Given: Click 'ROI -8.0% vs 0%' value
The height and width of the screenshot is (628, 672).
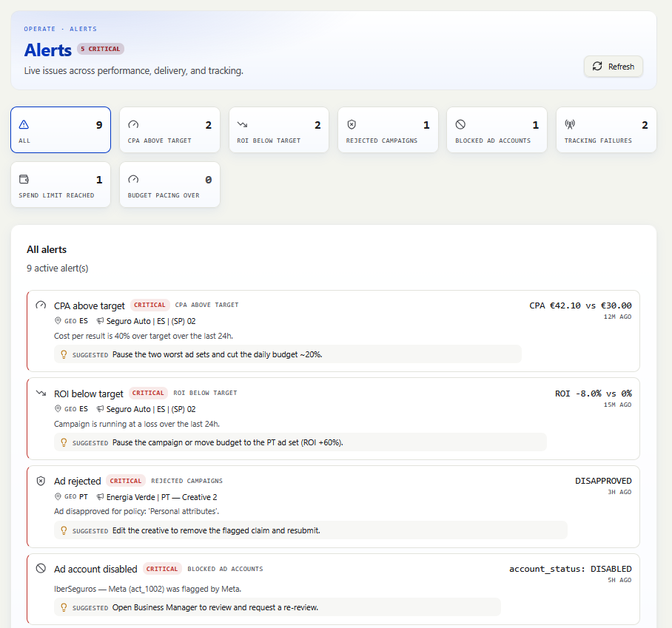Looking at the screenshot, I should coord(593,394).
